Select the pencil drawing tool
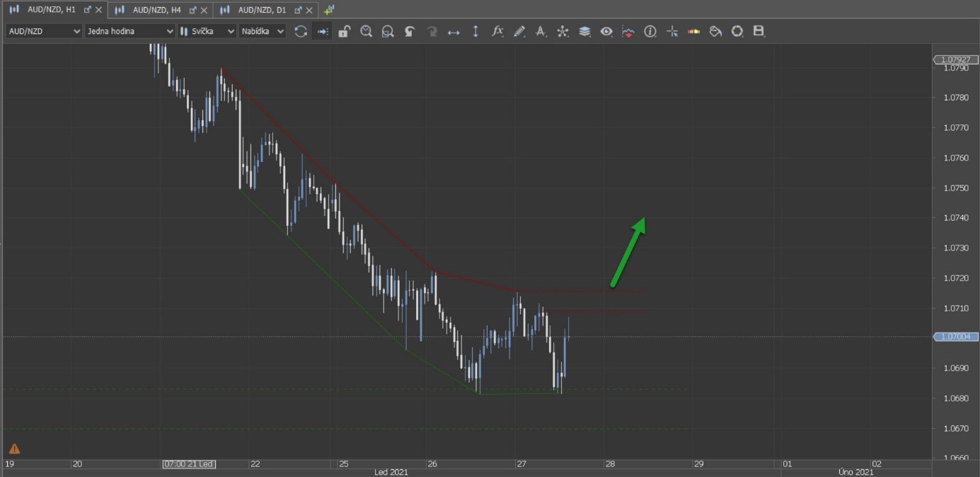Screen dimensions: 980x477 pyautogui.click(x=519, y=31)
